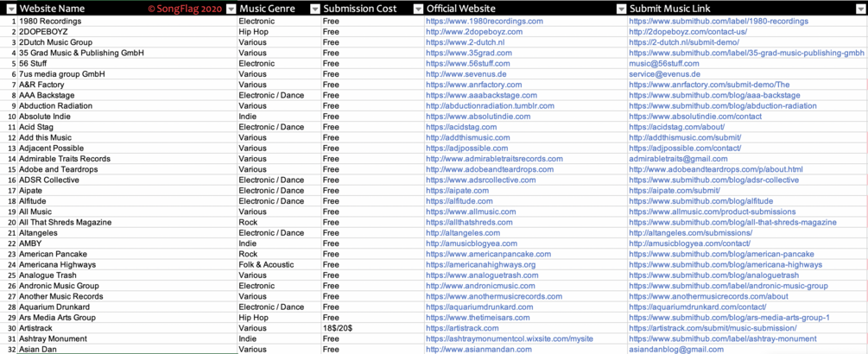Screen dimensions: 868x354
Task: Select the Free cost cell for Acid Stag
Action: [372, 127]
